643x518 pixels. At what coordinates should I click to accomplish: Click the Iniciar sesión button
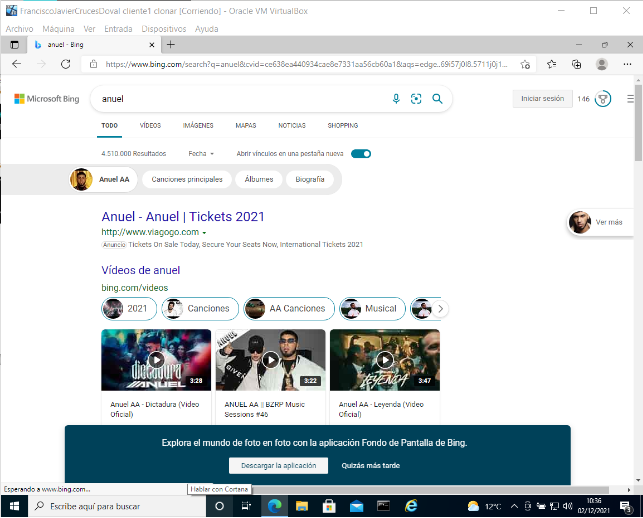pos(542,99)
